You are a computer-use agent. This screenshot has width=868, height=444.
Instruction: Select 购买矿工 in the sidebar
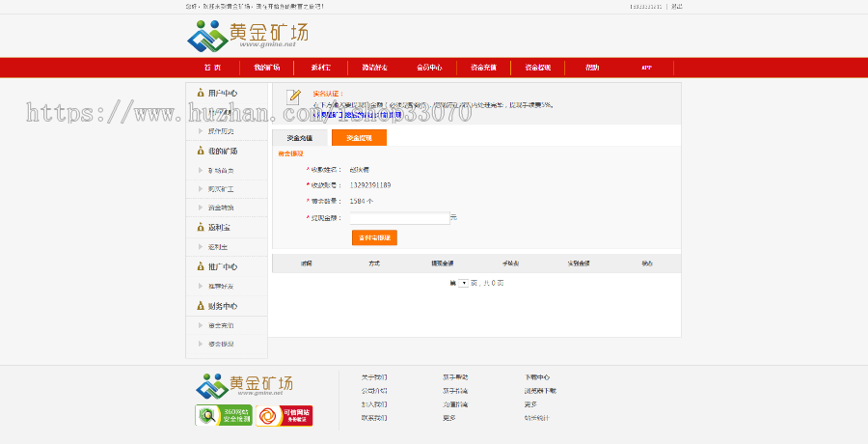tap(221, 189)
